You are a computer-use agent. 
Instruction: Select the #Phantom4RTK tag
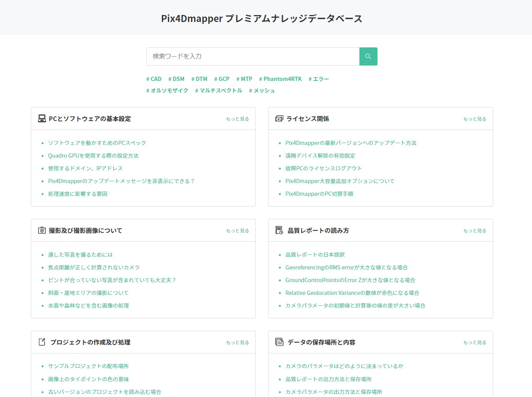pyautogui.click(x=280, y=79)
